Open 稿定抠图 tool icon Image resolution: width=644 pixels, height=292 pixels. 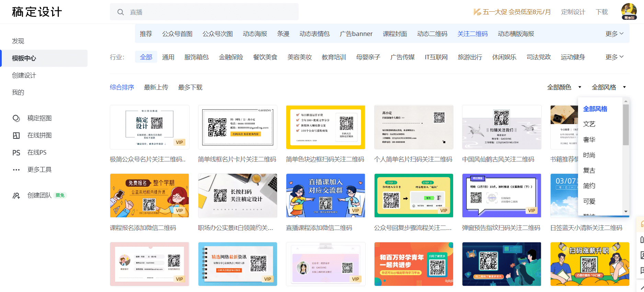[x=16, y=118]
